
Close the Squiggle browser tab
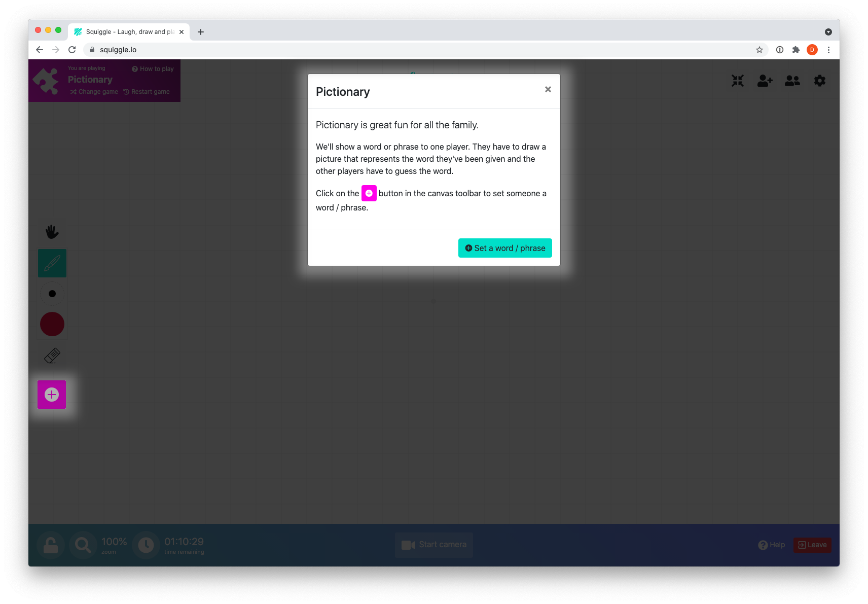point(182,32)
